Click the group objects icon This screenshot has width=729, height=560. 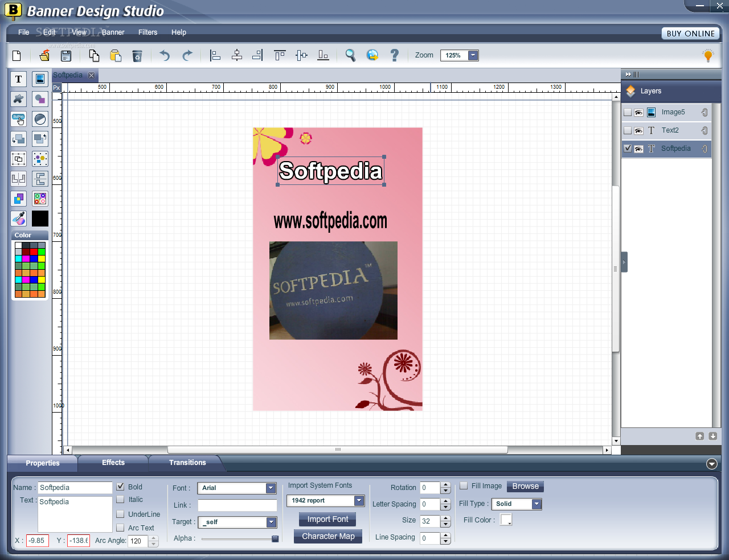19,159
